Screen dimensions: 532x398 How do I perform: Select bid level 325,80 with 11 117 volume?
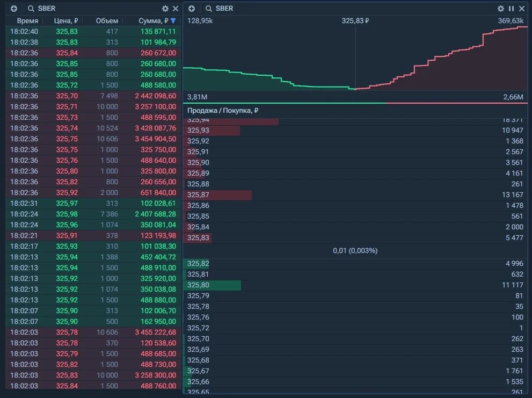(355, 285)
